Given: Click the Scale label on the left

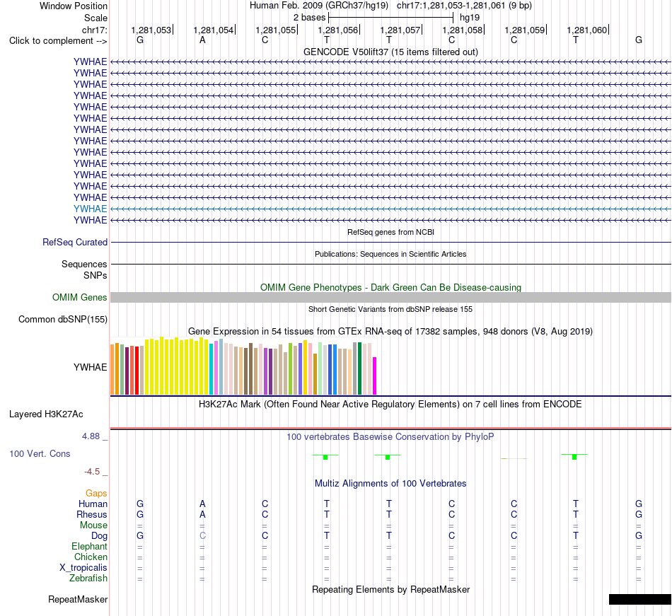Looking at the screenshot, I should (x=96, y=18).
